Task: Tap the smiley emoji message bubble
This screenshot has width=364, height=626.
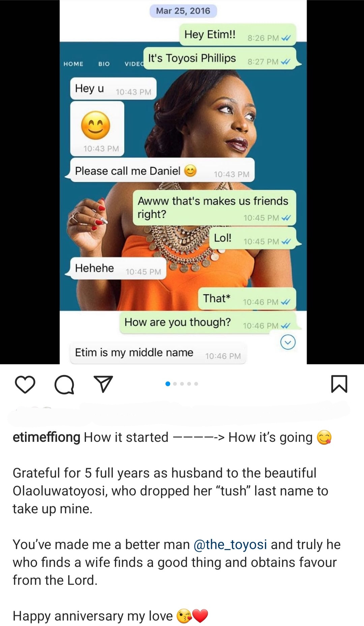Action: (97, 129)
